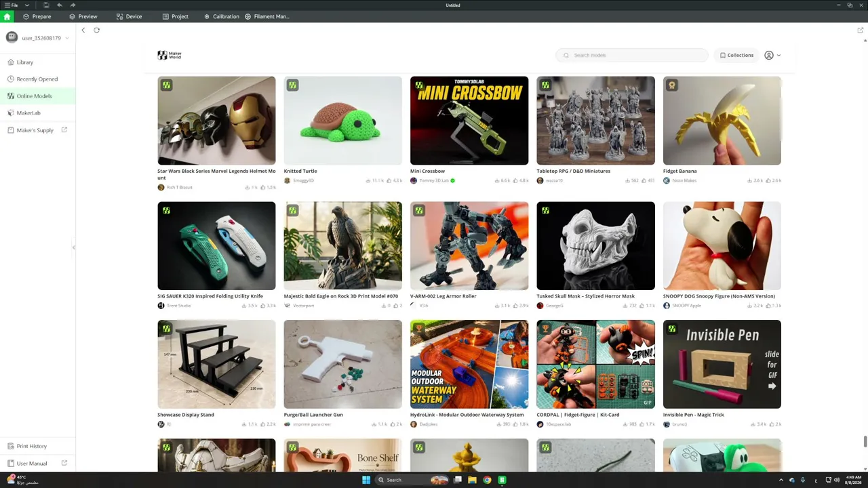The image size is (868, 488).
Task: Click the Windows taskbar search box
Action: (412, 480)
